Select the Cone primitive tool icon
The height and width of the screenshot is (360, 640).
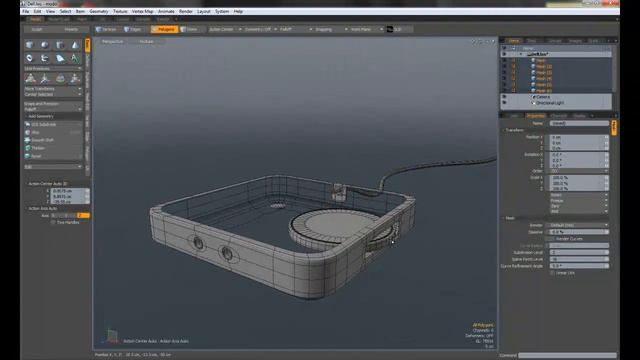(75, 45)
